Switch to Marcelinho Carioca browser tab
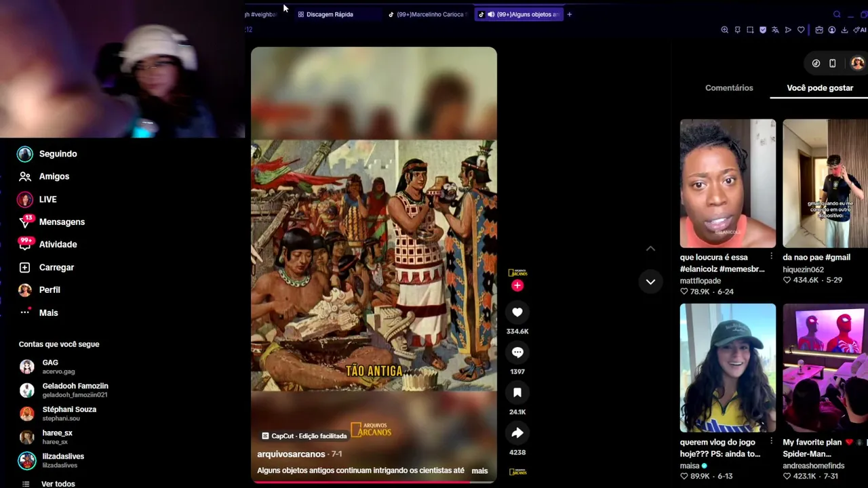Image resolution: width=868 pixels, height=488 pixels. click(427, 14)
